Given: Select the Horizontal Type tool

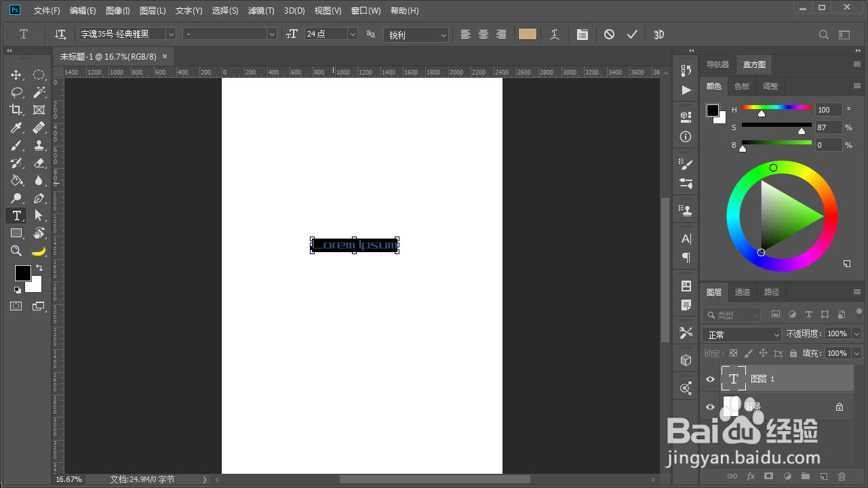Looking at the screenshot, I should point(16,216).
